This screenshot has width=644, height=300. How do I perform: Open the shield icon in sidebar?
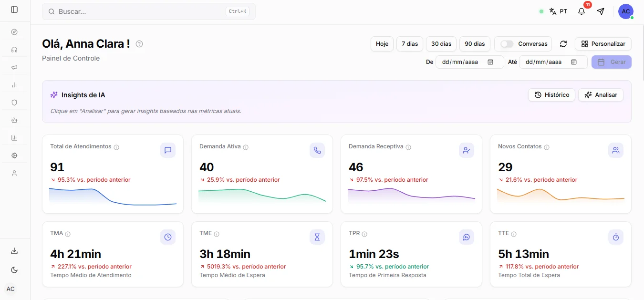click(14, 103)
